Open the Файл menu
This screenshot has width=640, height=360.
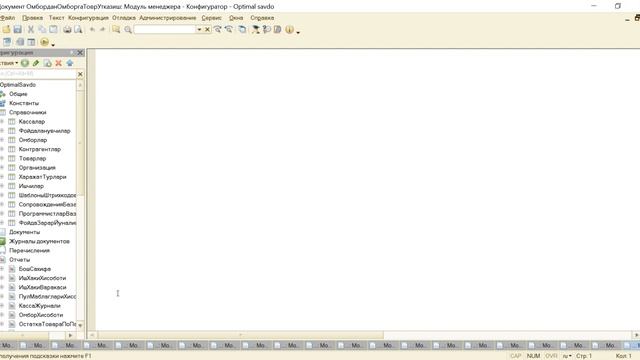pos(7,18)
